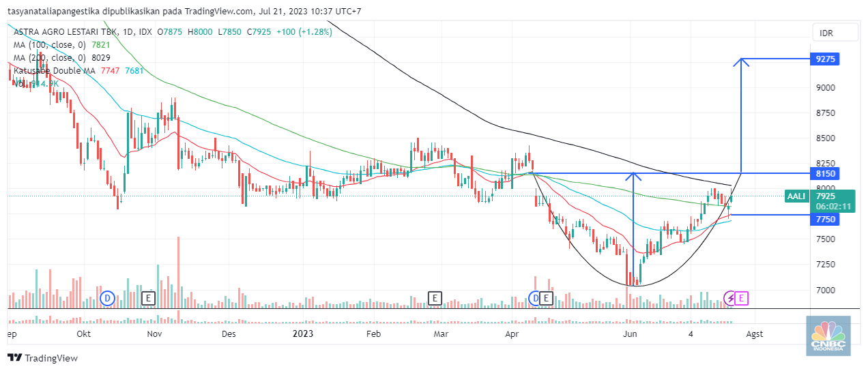Viewport: 868px width, 371px height.
Task: Open the black earnings marker E in April
Action: 546,298
